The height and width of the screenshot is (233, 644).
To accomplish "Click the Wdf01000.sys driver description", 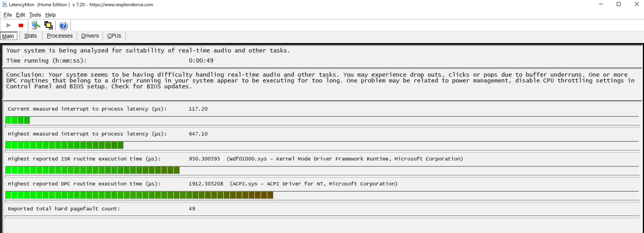I will [345, 159].
